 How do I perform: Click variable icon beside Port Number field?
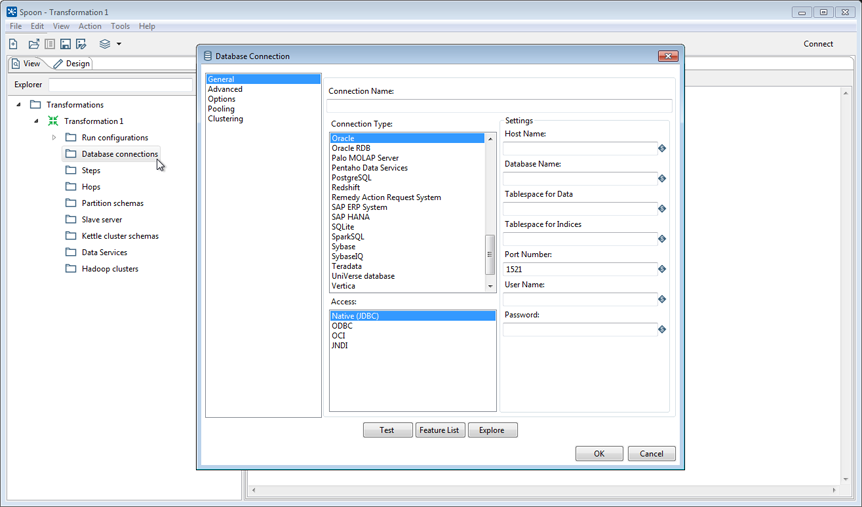[x=662, y=269]
